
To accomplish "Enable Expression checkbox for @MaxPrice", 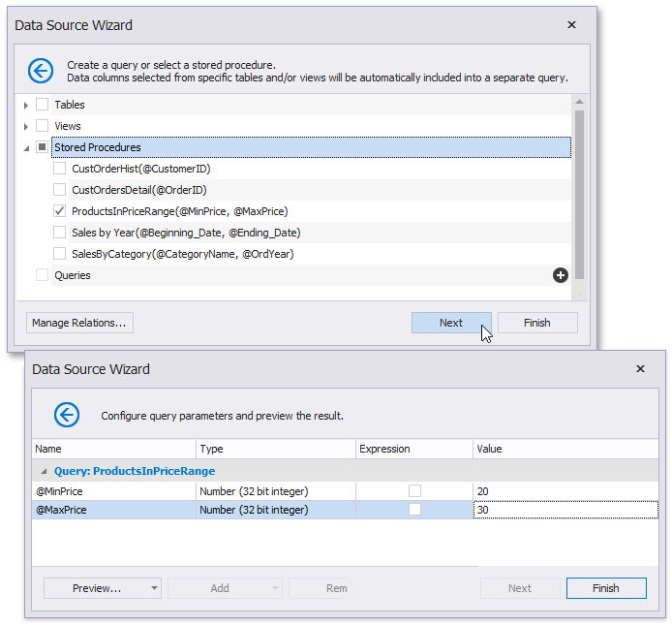I will [414, 510].
